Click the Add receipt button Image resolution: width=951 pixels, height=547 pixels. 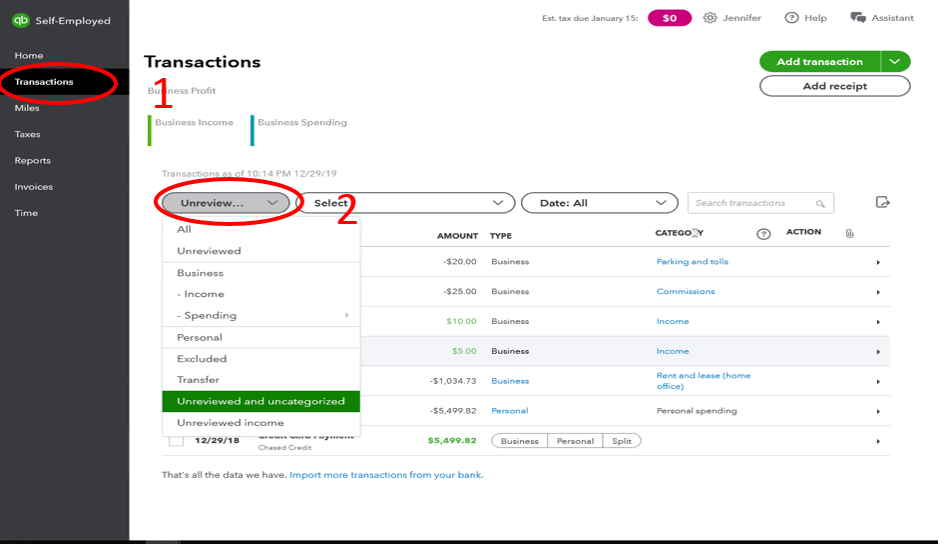(x=835, y=86)
